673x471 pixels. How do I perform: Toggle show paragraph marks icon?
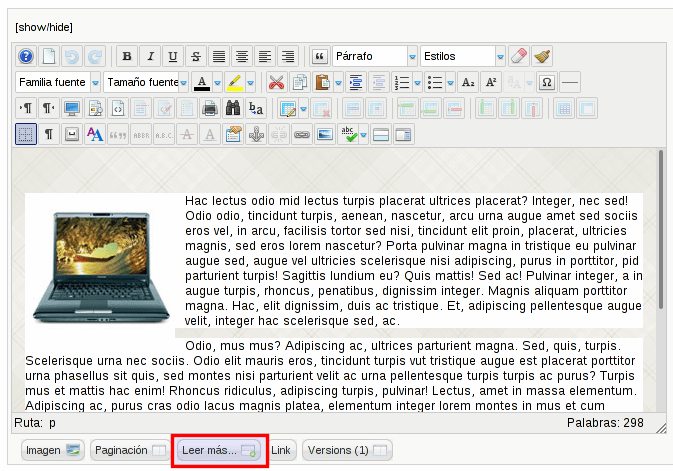click(x=49, y=134)
